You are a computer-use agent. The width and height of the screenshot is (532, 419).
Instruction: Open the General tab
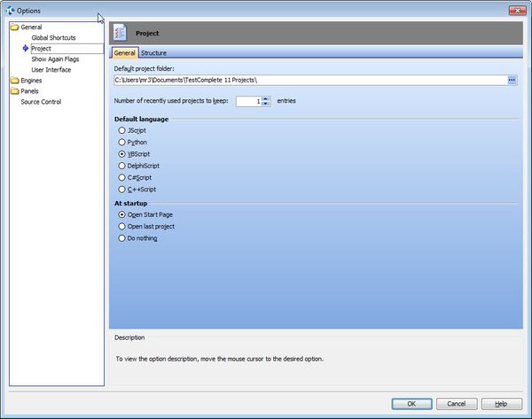coord(123,53)
